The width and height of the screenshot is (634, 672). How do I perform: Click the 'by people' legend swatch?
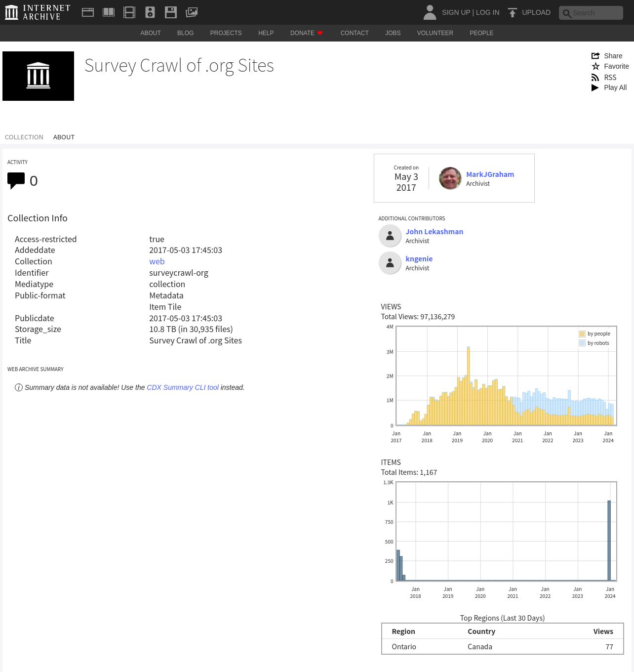[582, 334]
